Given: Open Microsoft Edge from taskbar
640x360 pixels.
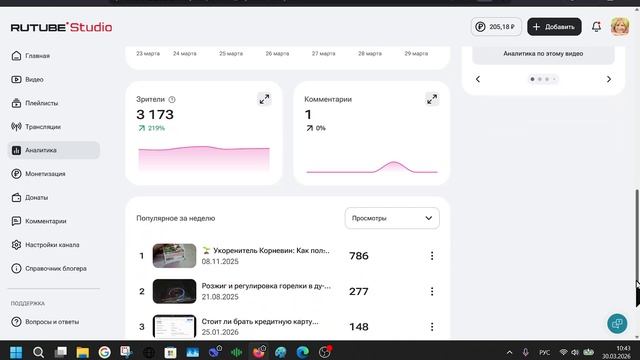Looking at the screenshot, I should point(302,352).
